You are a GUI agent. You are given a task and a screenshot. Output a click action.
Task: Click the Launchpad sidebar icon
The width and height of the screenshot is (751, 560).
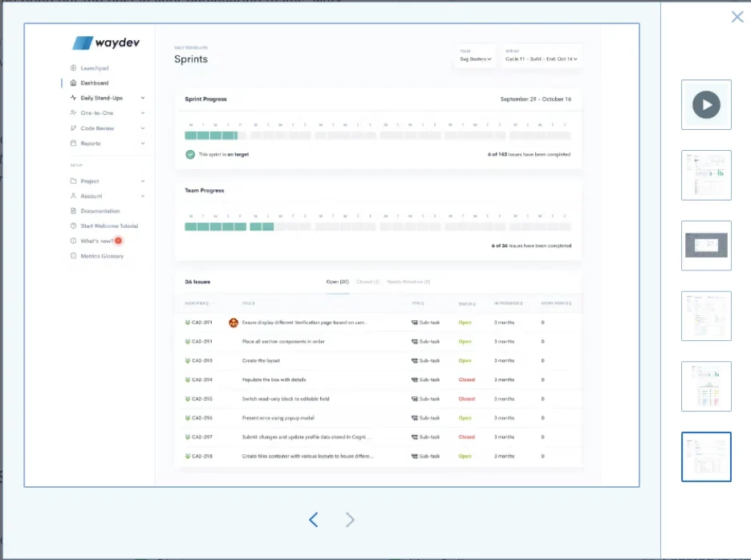[x=73, y=68]
